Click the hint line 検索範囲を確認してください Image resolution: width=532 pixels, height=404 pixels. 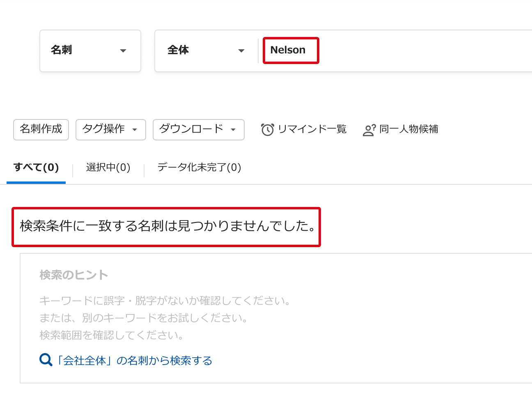tap(111, 335)
